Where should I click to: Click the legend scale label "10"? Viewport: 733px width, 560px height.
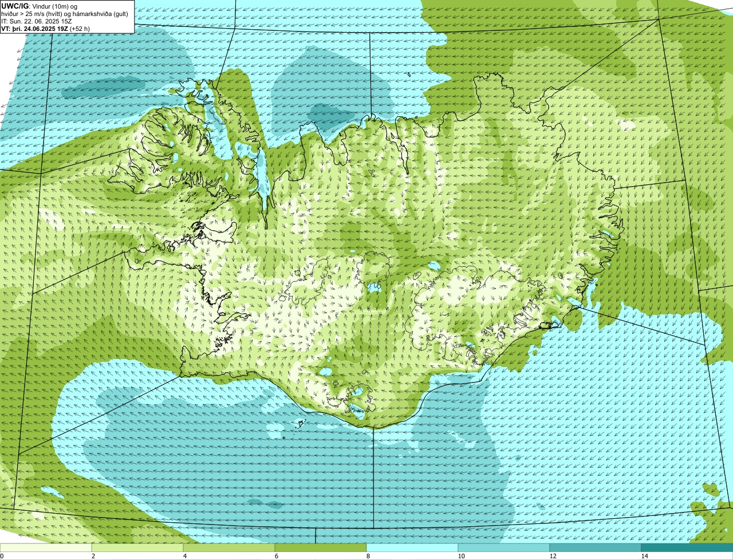point(461,556)
